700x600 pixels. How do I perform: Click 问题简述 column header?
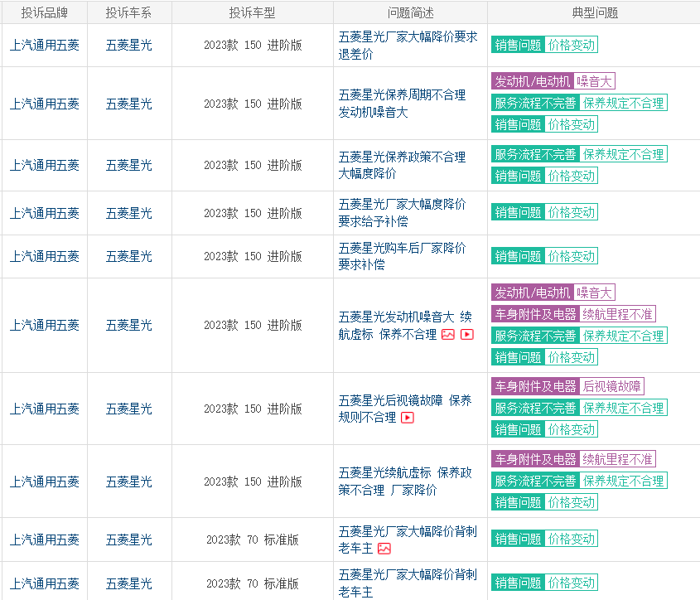(x=410, y=13)
